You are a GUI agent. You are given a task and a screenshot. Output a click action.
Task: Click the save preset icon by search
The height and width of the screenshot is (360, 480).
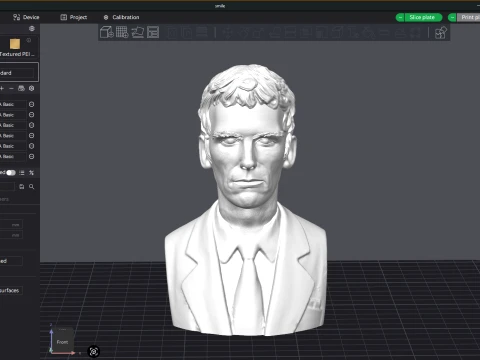pyautogui.click(x=22, y=187)
